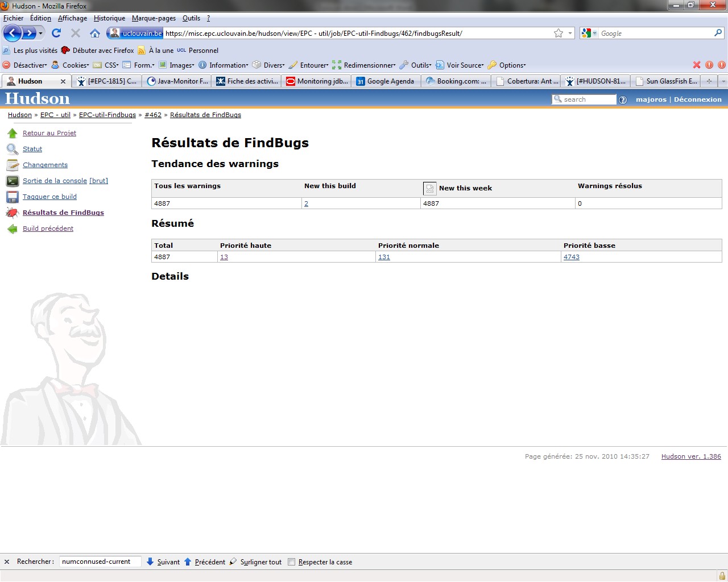Click the magnifier Statut icon
The image size is (728, 582).
coord(12,149)
